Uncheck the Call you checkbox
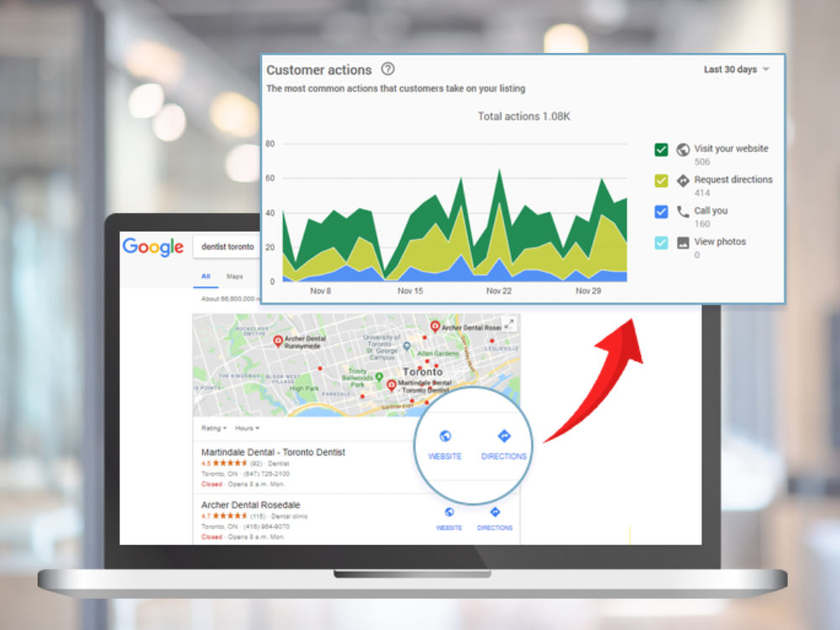Screen dimensions: 840x630 click(661, 212)
